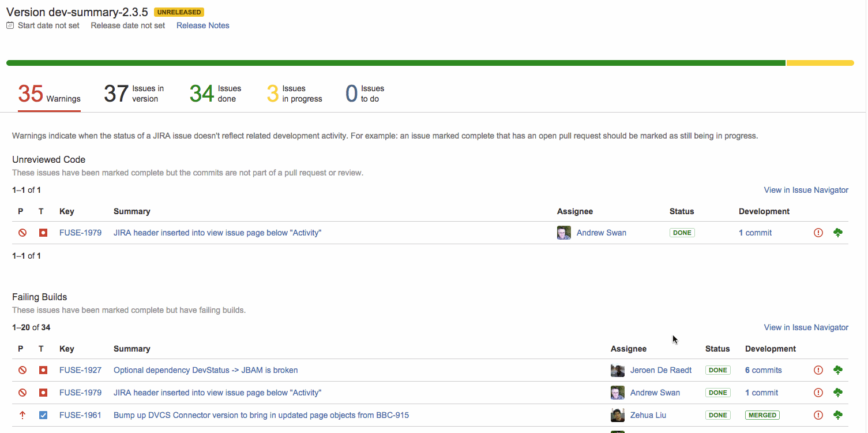Click green build tree icon in FUSE-1961 row
Screen dimensions: 868x433
839,415
